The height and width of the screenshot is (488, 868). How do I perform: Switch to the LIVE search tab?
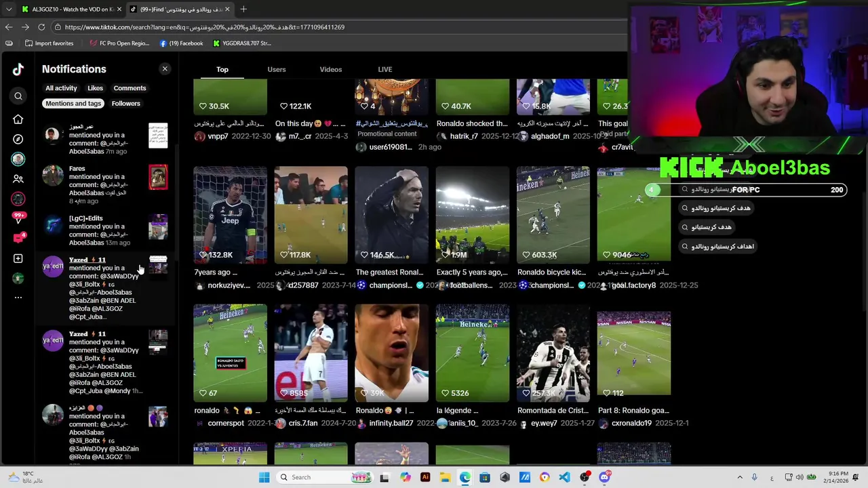tap(385, 69)
